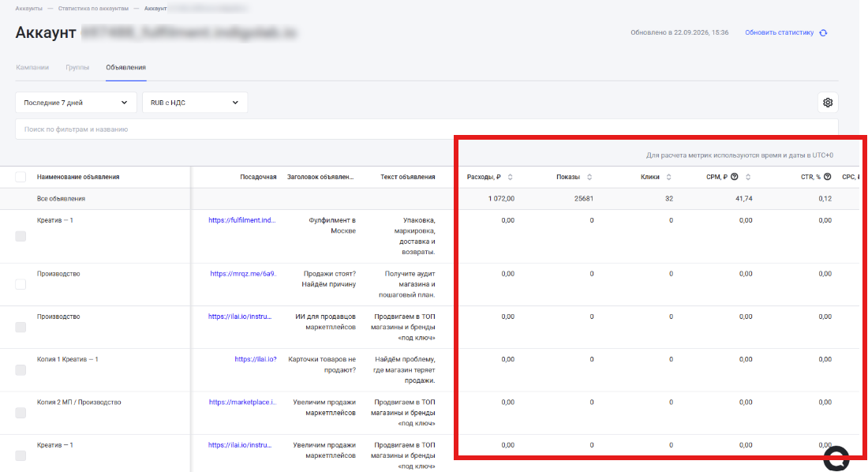This screenshot has width=868, height=472.
Task: Show the CTR help tooltip icon
Action: coord(827,177)
